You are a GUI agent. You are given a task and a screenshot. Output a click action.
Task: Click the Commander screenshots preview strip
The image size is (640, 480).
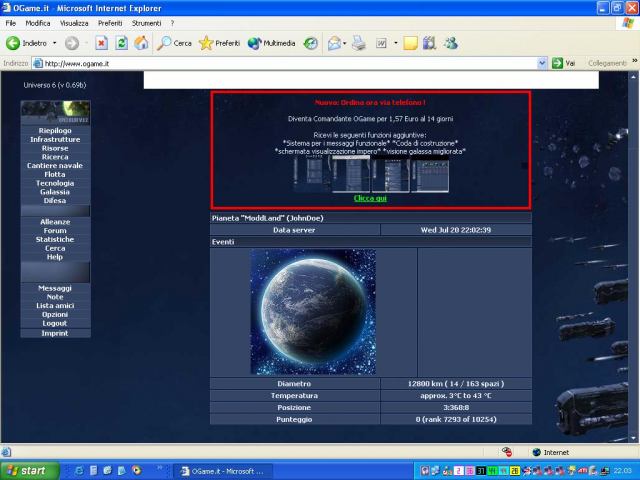coord(371,174)
